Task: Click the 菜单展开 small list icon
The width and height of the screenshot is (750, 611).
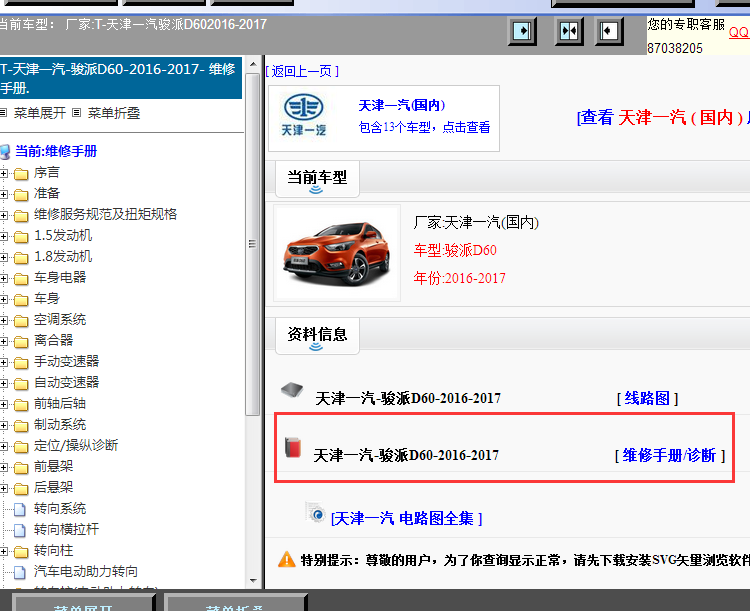Action: (x=3, y=113)
